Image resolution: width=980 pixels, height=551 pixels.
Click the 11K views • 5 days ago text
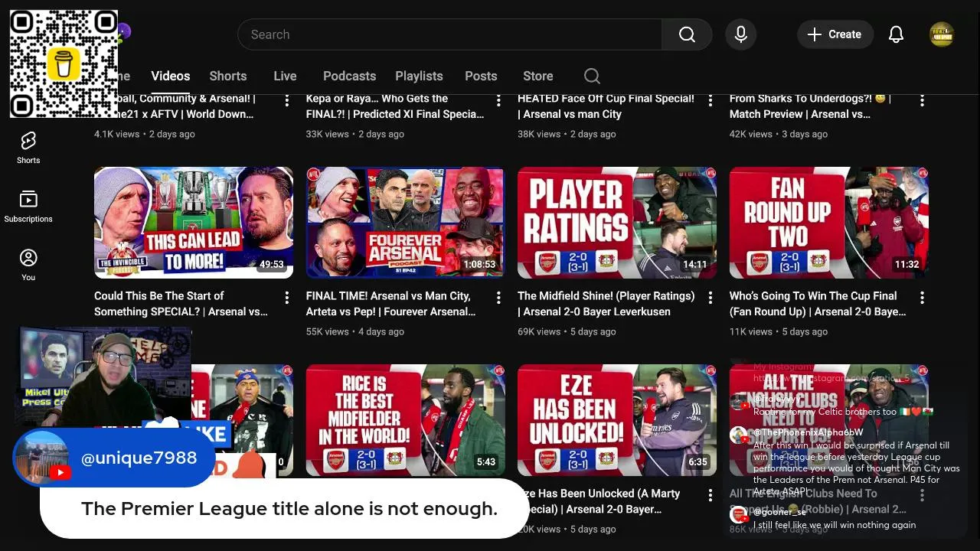click(x=779, y=331)
